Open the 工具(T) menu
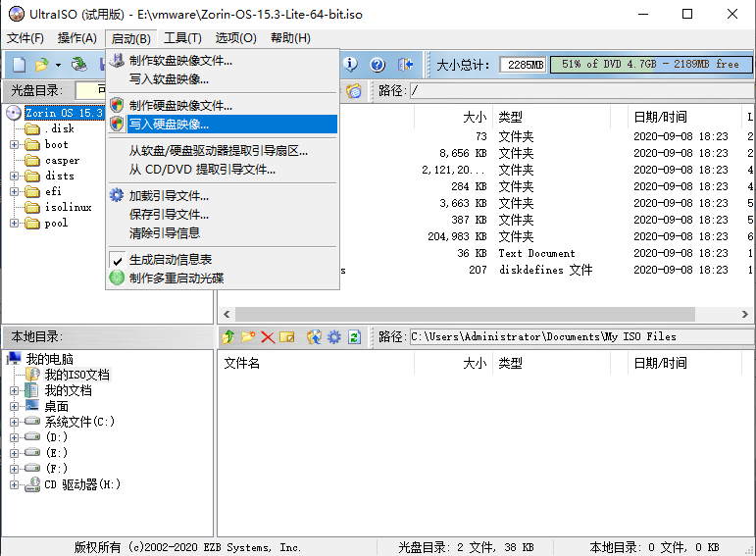Image resolution: width=756 pixels, height=556 pixels. click(x=182, y=38)
